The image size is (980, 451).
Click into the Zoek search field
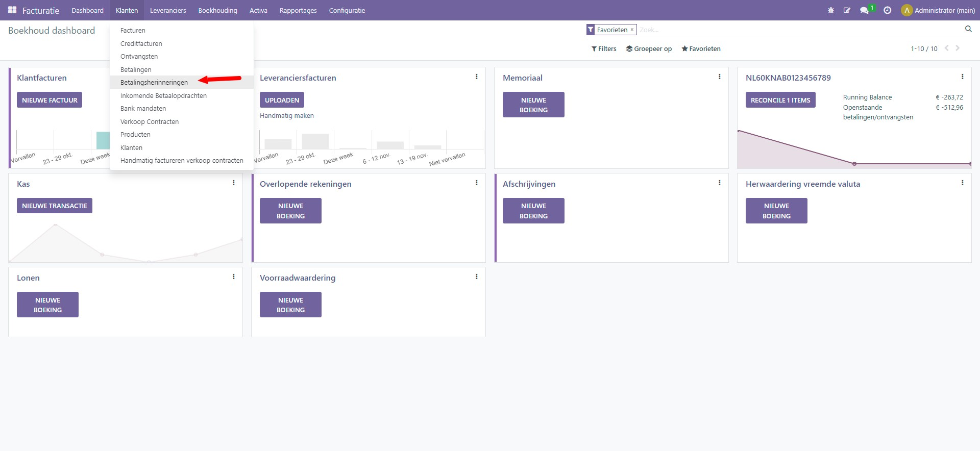pyautogui.click(x=796, y=30)
